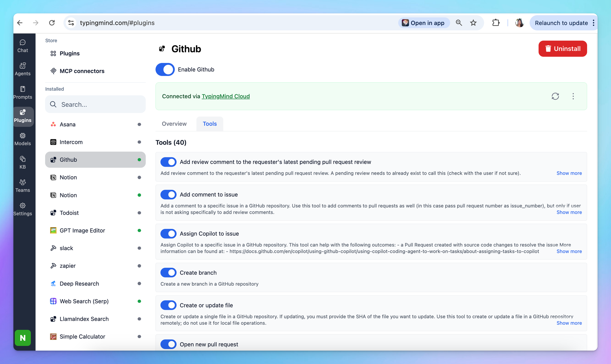The height and width of the screenshot is (364, 611).
Task: Disable the Create branch tool toggle
Action: [168, 272]
